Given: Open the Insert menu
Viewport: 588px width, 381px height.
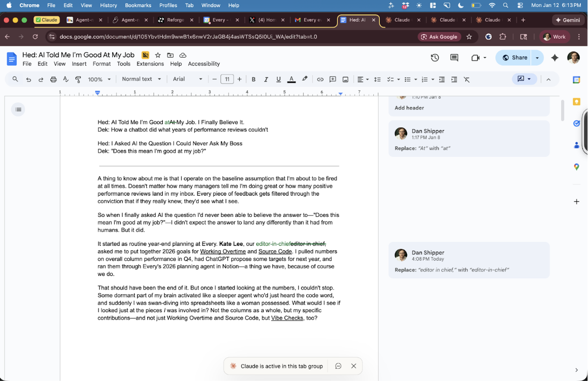Looking at the screenshot, I should (x=79, y=64).
